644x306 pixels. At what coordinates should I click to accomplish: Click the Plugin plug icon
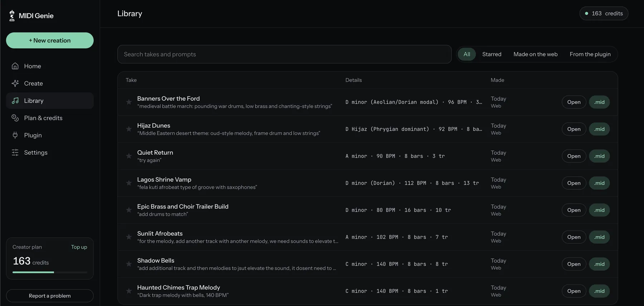tap(15, 135)
